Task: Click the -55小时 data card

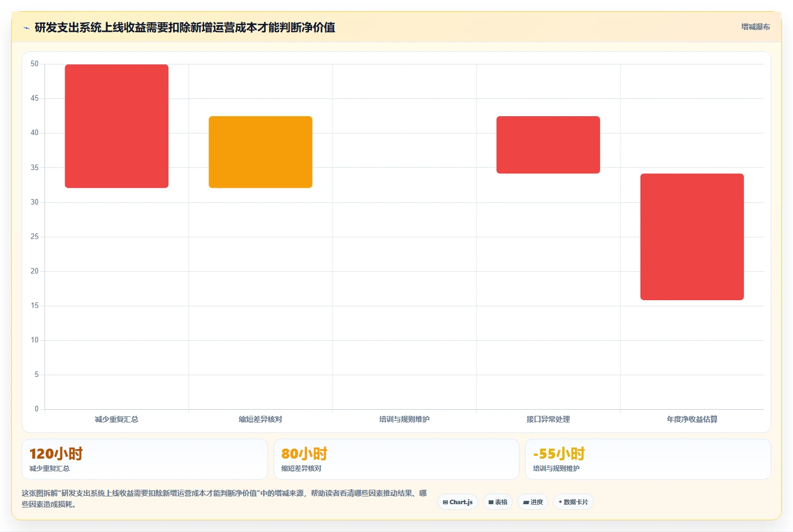Action: pyautogui.click(x=648, y=459)
